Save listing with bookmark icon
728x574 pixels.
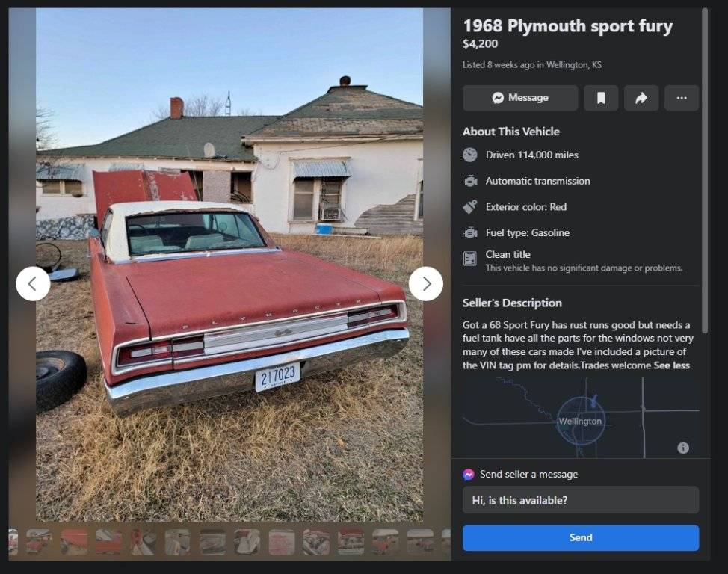coord(601,98)
